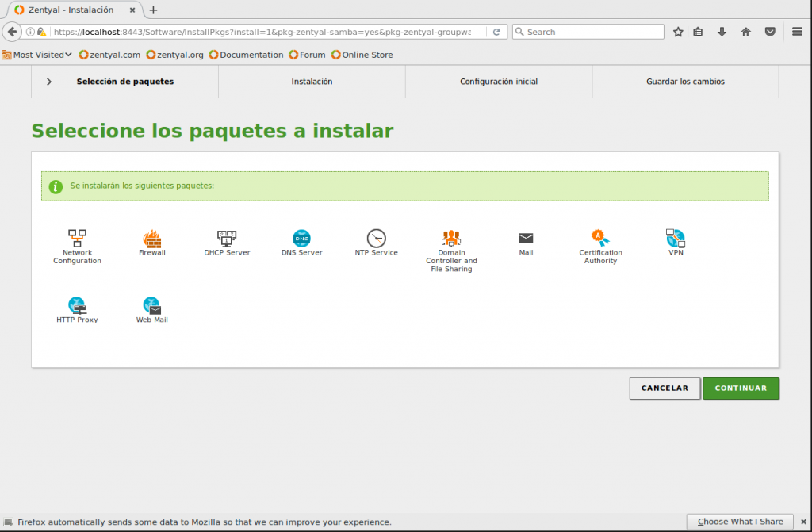Image resolution: width=812 pixels, height=532 pixels.
Task: Click the Network Configuration package icon
Action: tap(77, 238)
